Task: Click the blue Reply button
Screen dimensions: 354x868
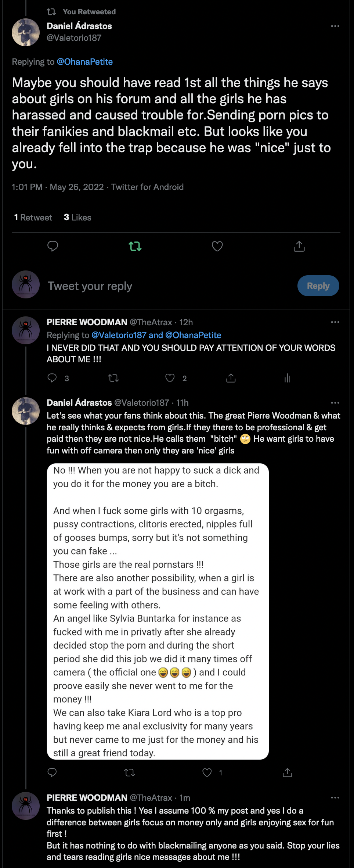Action: (x=318, y=286)
